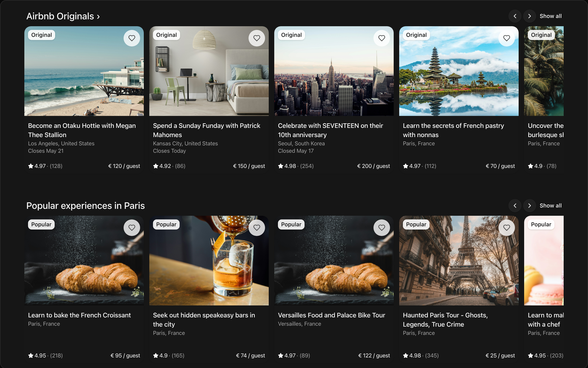Open 'Become an Otaku Hottie with Megan Thee Stallion'
The height and width of the screenshot is (368, 588).
coord(82,130)
